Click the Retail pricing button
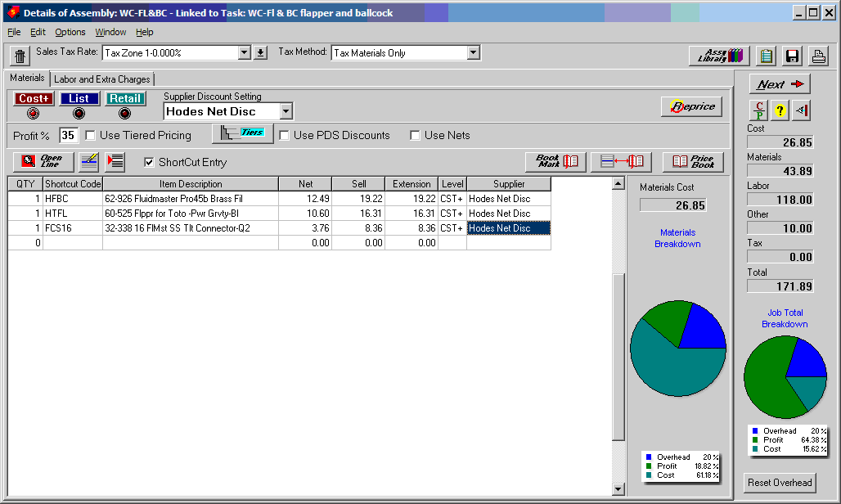Viewport: 841px width, 504px height. (x=125, y=99)
